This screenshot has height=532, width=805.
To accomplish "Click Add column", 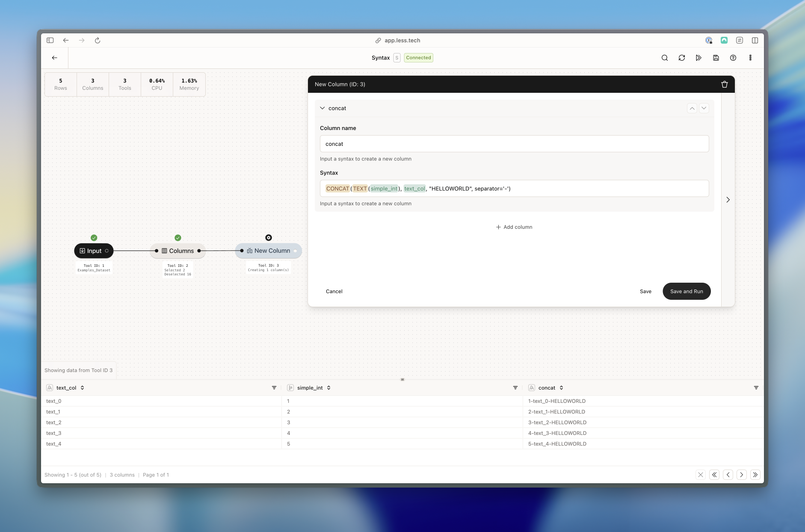I will click(514, 227).
